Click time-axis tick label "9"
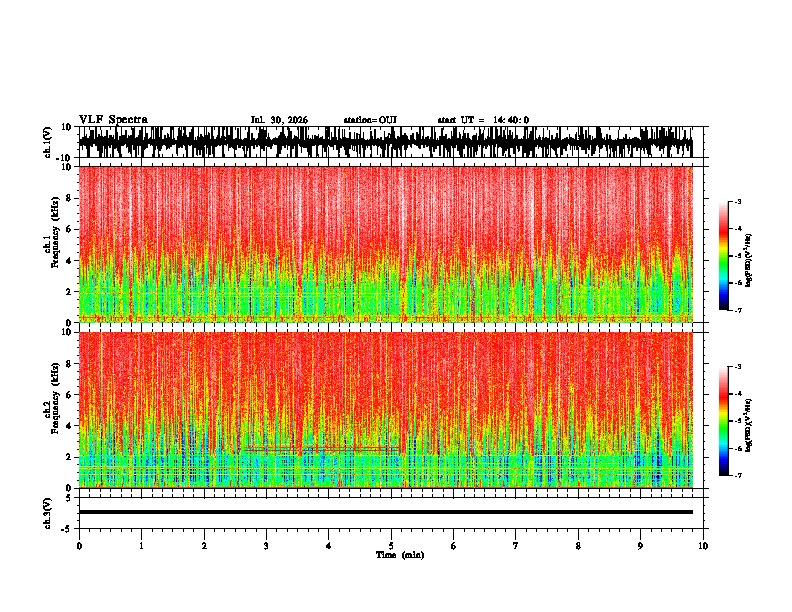Screen dimensions: 792x612 coord(640,546)
